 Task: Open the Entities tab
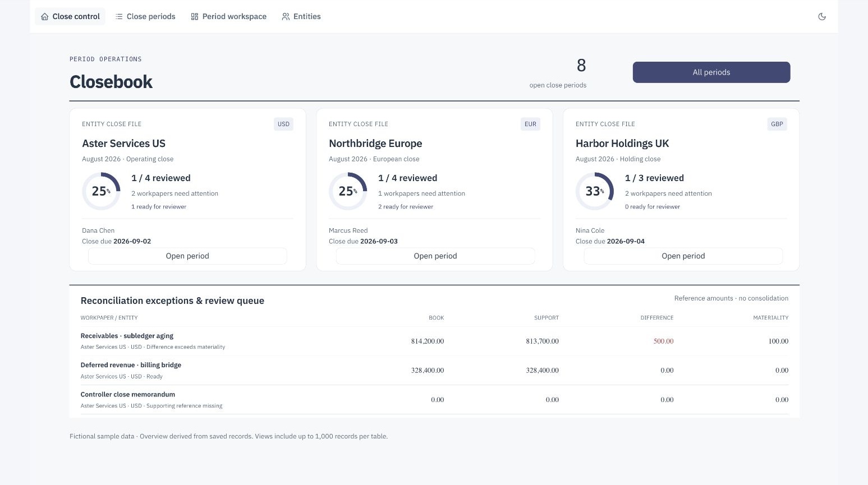click(x=301, y=17)
